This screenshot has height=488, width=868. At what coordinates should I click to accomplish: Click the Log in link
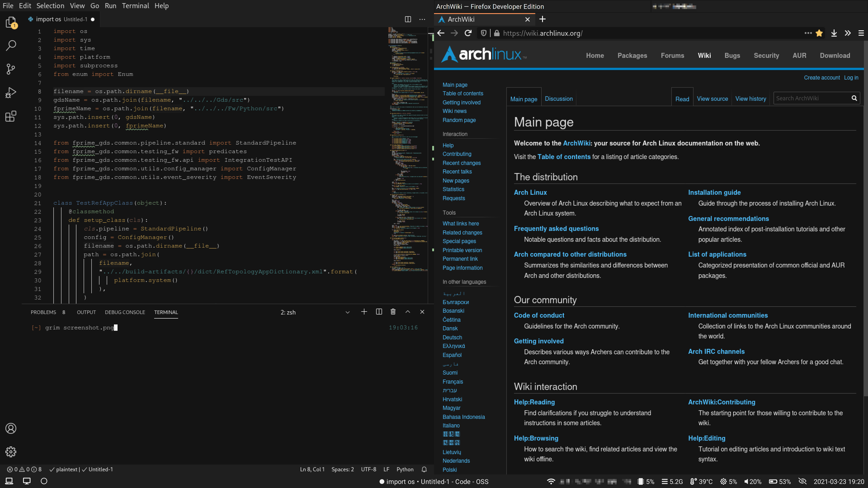point(851,77)
